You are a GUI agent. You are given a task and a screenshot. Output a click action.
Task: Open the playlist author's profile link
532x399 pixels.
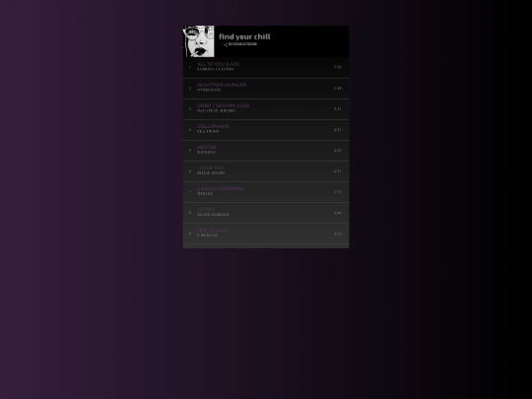click(x=242, y=44)
